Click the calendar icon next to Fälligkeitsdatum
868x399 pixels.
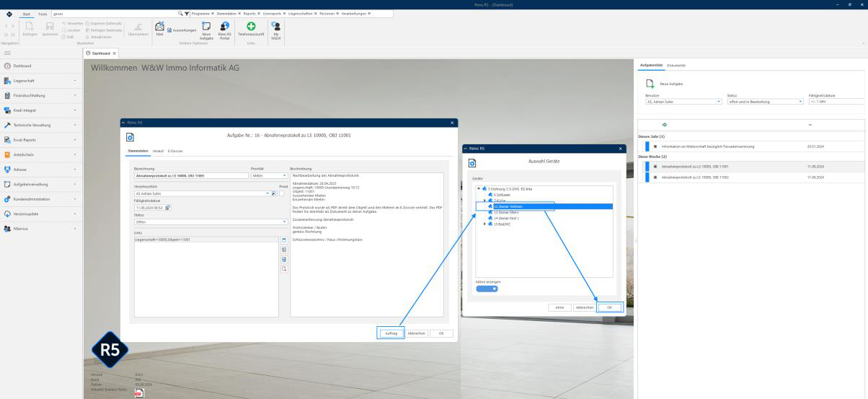pyautogui.click(x=167, y=208)
